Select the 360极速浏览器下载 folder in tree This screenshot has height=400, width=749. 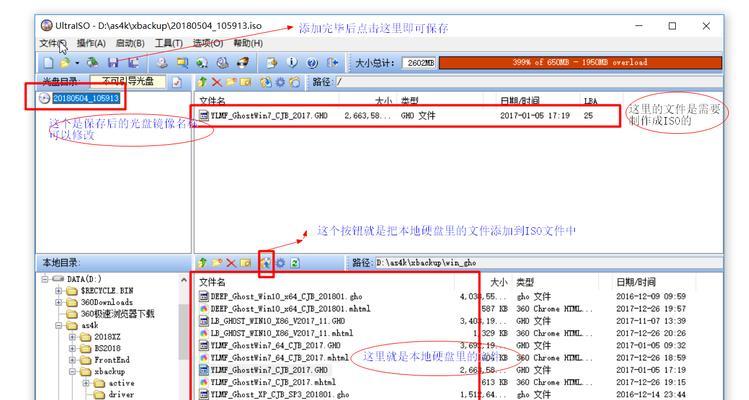pos(117,314)
